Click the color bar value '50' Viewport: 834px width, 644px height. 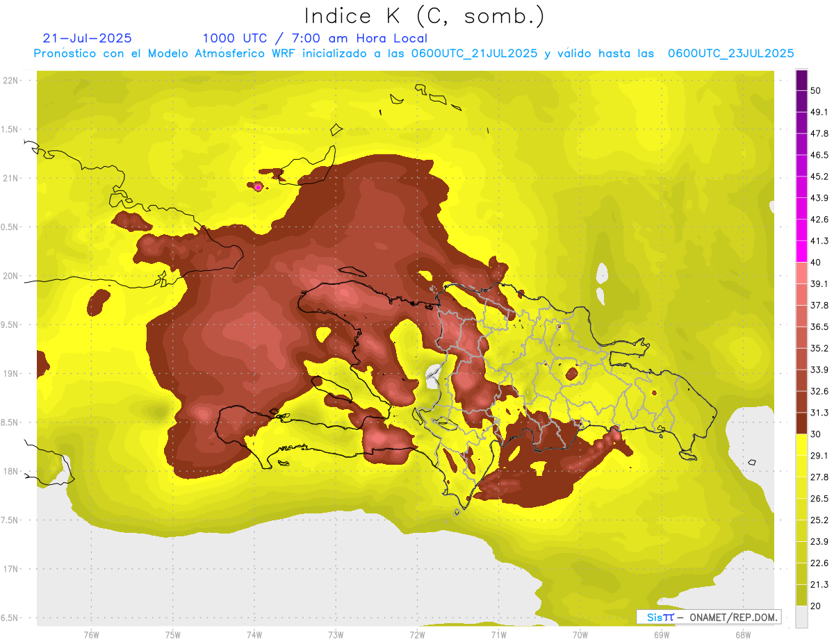click(x=816, y=90)
